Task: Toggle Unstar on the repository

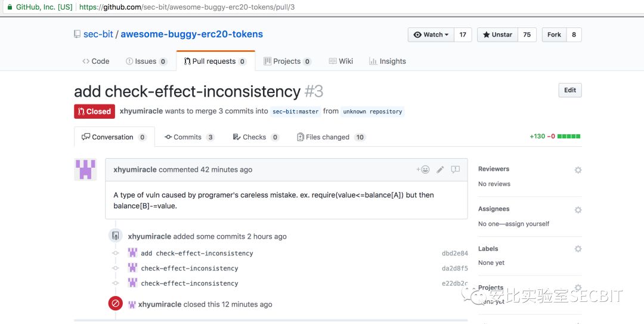Action: pos(497,35)
